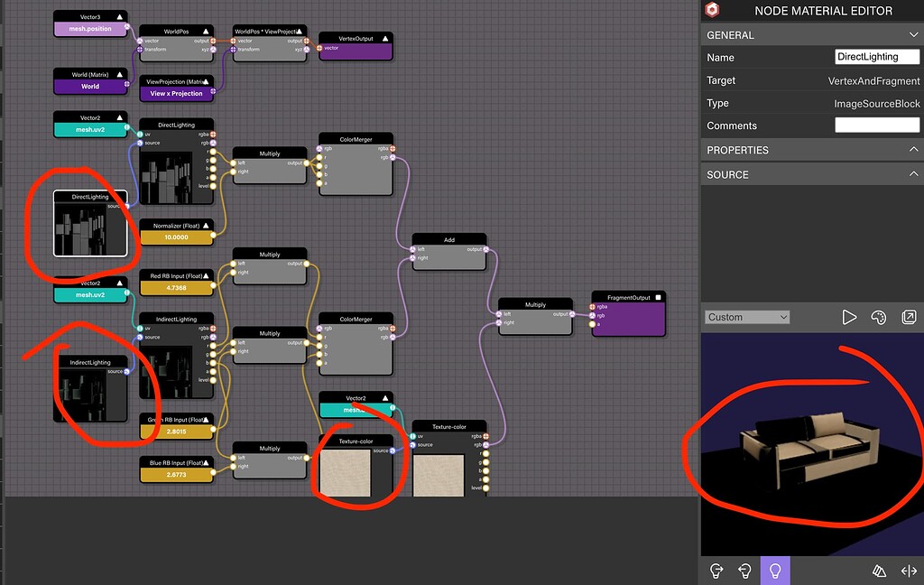The width and height of the screenshot is (924, 585).
Task: Click the sofa 3D preview viewport
Action: [812, 445]
